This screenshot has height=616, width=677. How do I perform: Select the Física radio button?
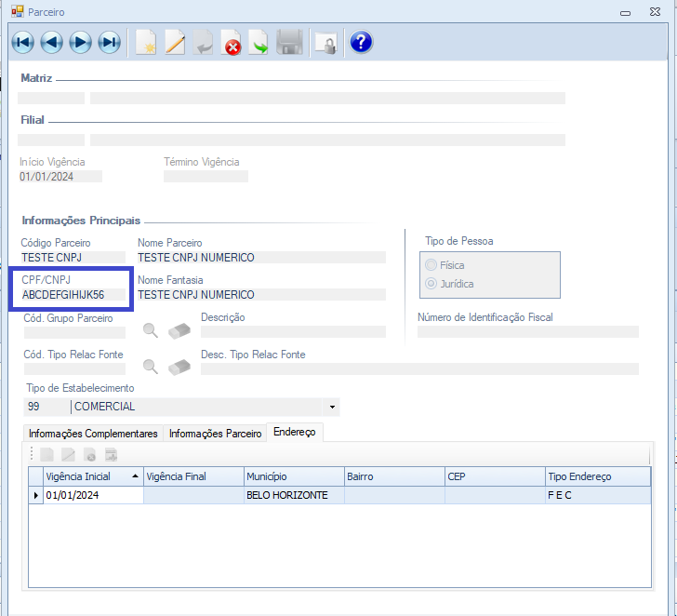[431, 265]
